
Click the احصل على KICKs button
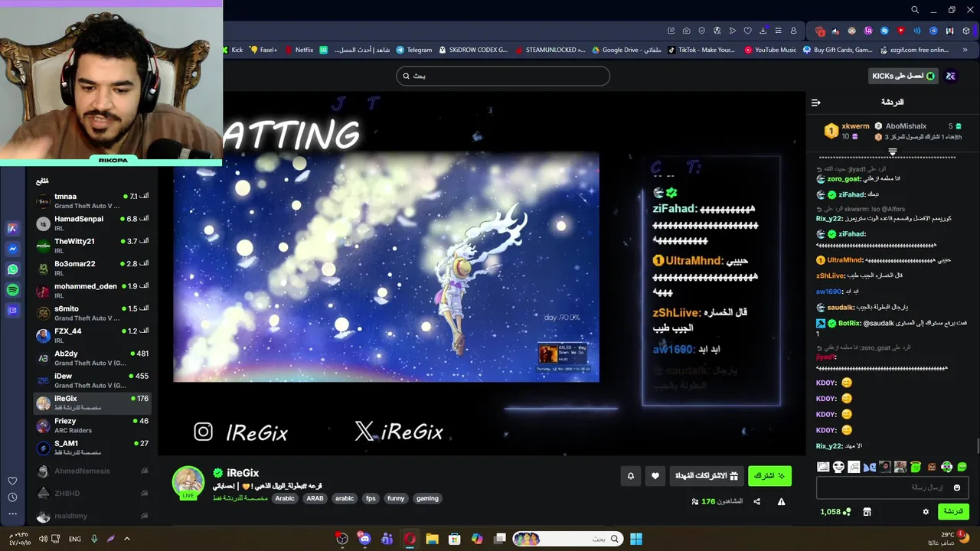(903, 76)
